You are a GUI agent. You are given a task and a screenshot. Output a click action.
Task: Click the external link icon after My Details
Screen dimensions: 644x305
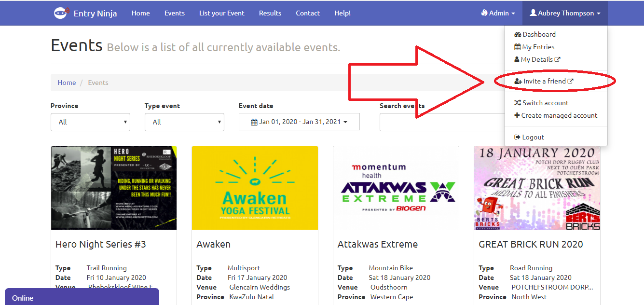558,59
